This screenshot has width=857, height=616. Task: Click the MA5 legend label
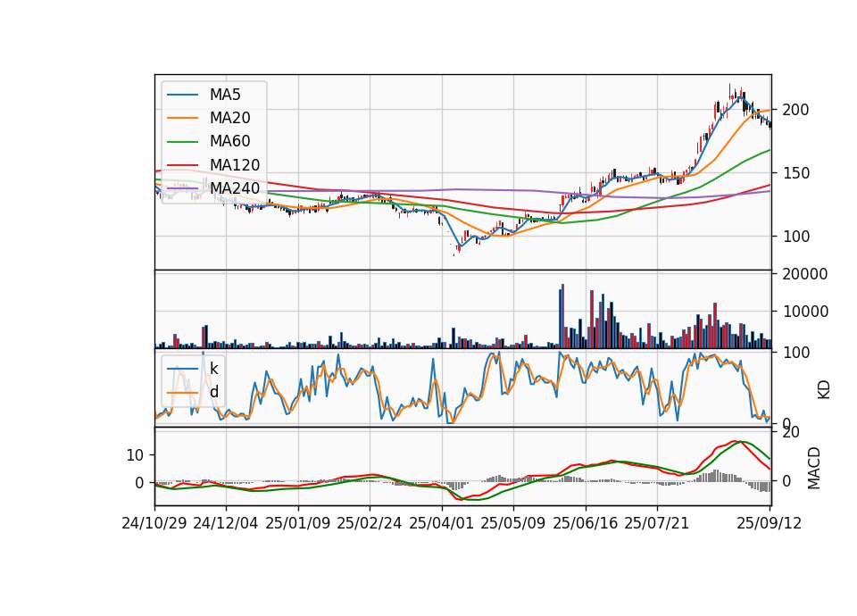tap(225, 95)
